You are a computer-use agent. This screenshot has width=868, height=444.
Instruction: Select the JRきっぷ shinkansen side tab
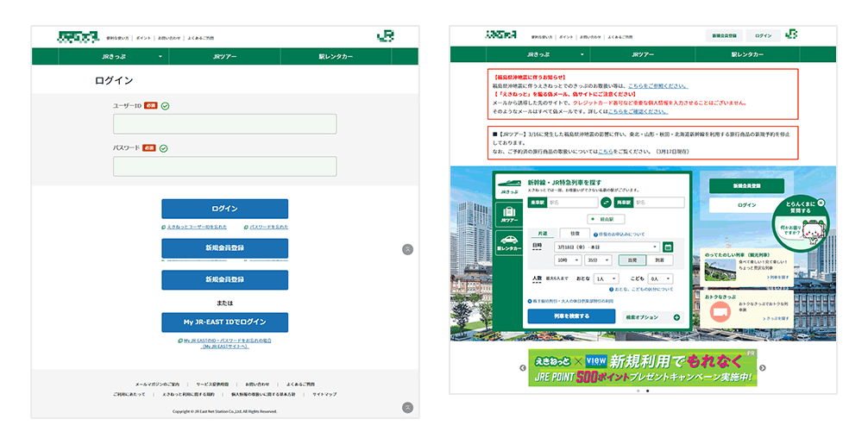tap(509, 185)
